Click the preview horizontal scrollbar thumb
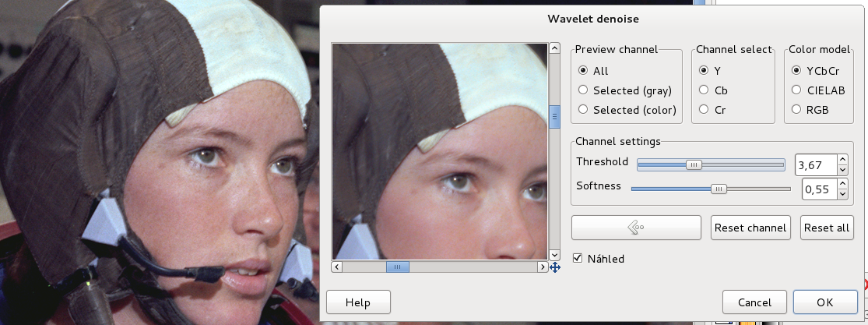 click(x=398, y=267)
